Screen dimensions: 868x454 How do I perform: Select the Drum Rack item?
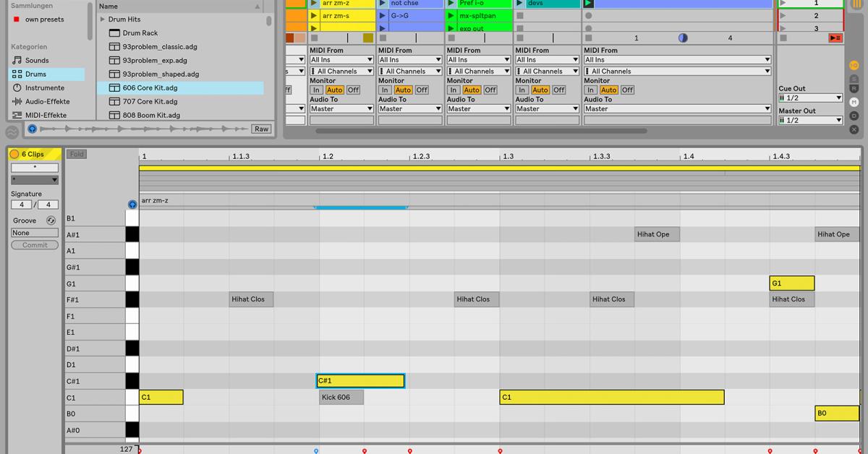[180, 33]
